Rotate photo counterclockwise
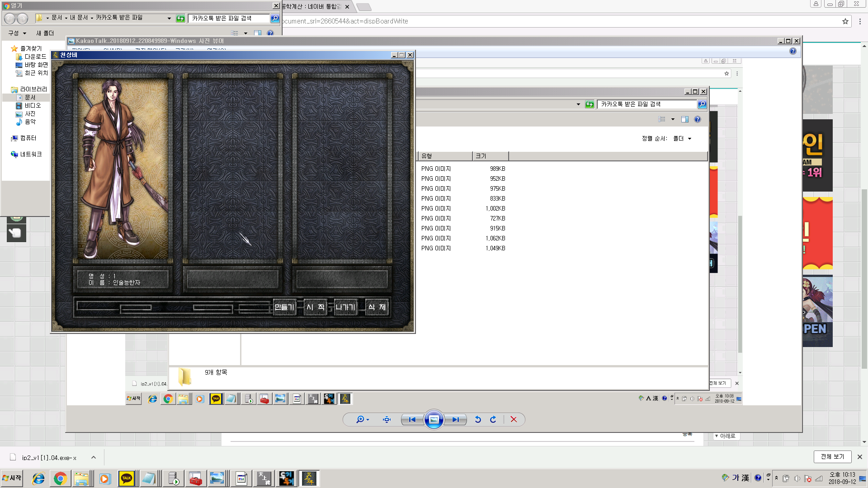Image resolution: width=868 pixels, height=488 pixels. [x=478, y=419]
